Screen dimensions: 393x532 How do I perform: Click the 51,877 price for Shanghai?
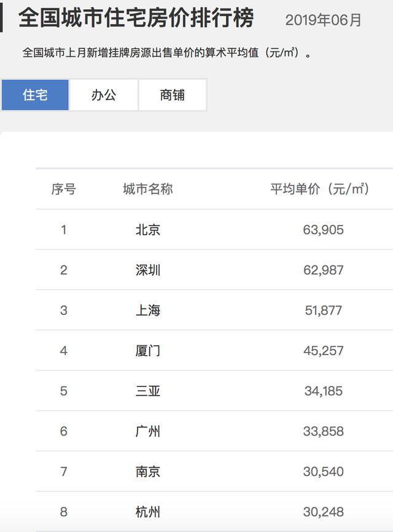pyautogui.click(x=324, y=310)
